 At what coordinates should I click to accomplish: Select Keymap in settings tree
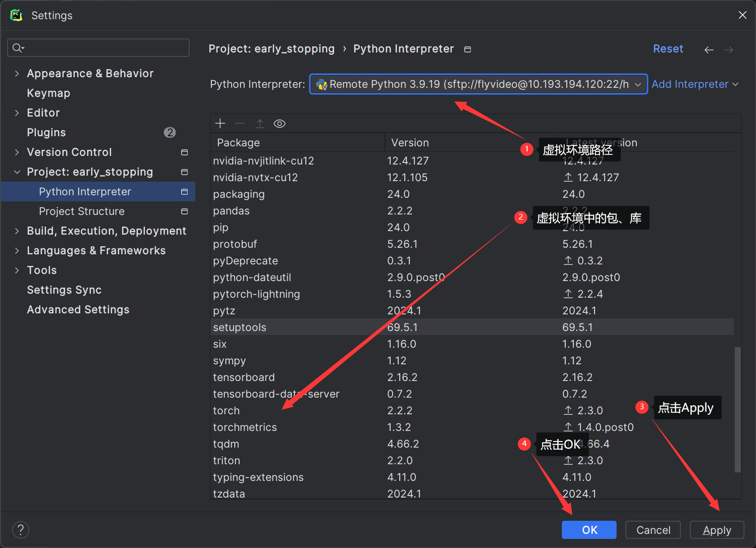[48, 93]
